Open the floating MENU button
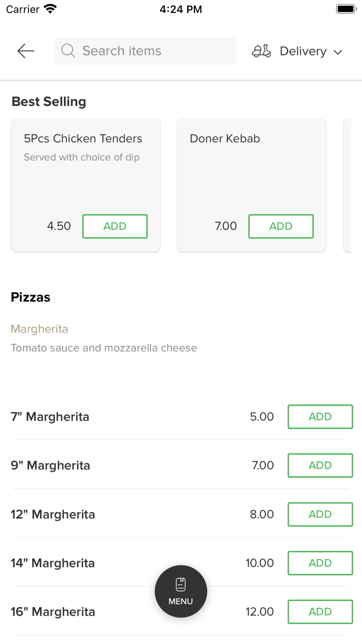 [181, 591]
